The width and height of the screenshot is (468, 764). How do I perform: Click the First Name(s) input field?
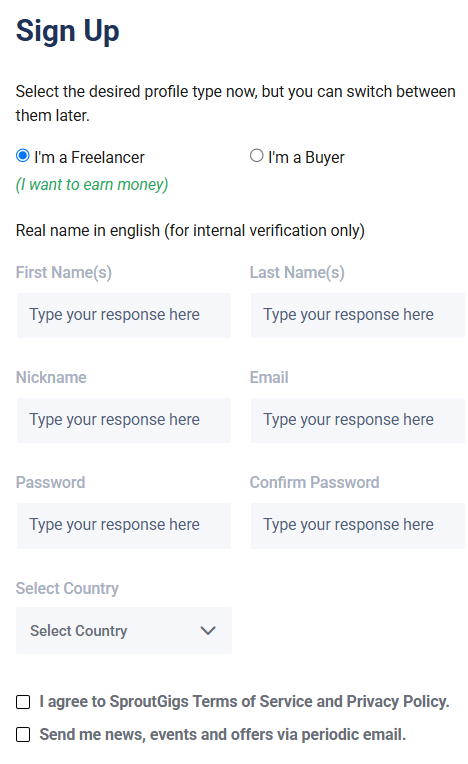pyautogui.click(x=124, y=315)
